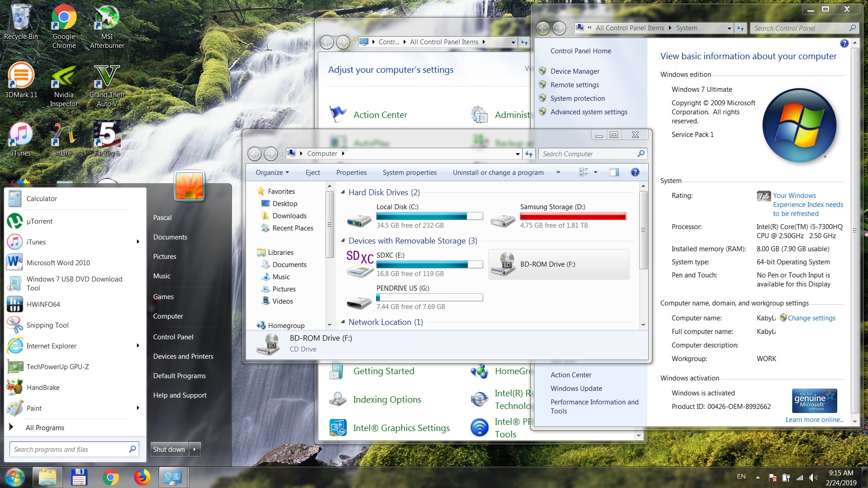The width and height of the screenshot is (868, 488).
Task: Click Change settings for computer name
Action: (811, 318)
